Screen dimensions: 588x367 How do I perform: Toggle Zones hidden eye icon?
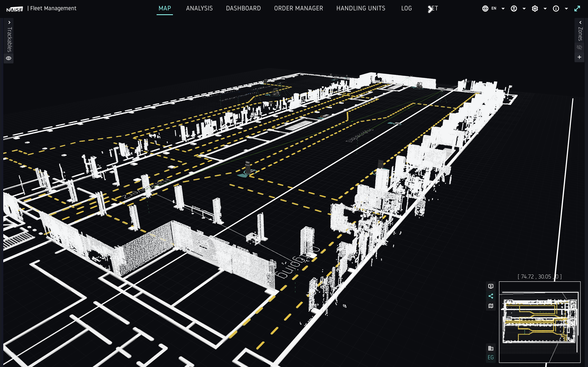tap(579, 47)
